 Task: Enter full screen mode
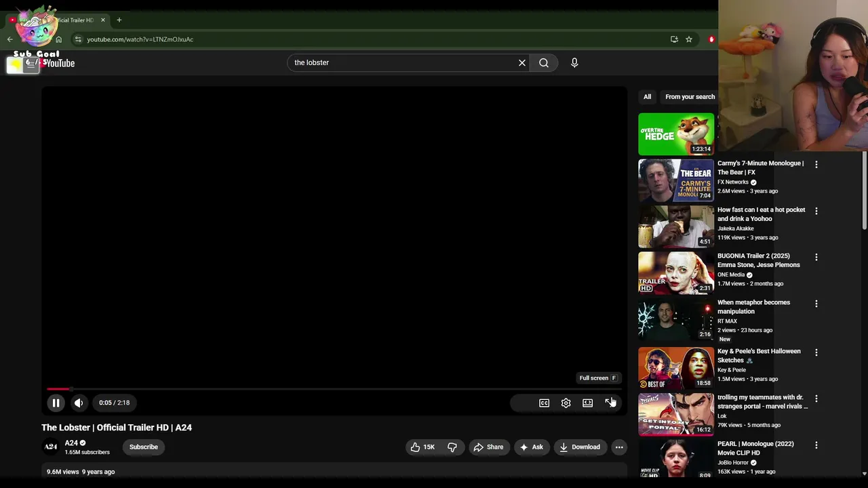tap(610, 403)
